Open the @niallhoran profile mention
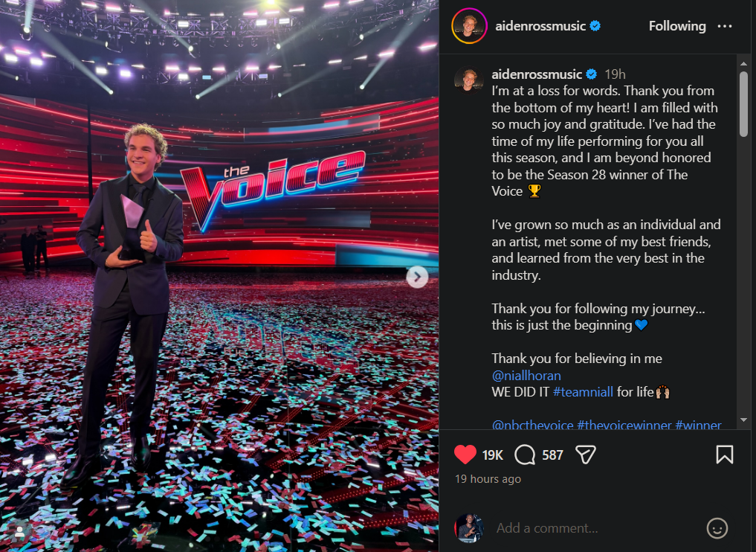This screenshot has width=756, height=552. (526, 376)
